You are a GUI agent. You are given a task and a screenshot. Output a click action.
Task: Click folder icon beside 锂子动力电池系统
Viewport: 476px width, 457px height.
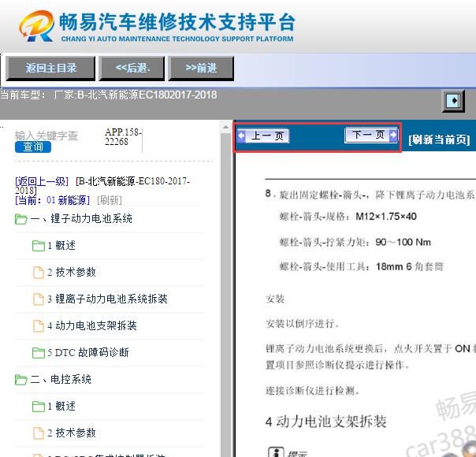21,219
